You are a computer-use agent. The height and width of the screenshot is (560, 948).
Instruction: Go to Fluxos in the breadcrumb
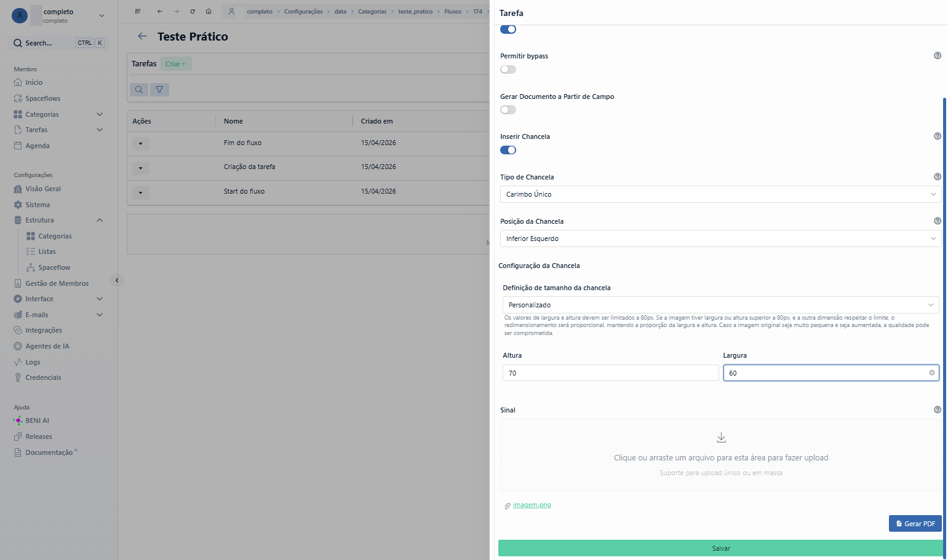coord(453,12)
